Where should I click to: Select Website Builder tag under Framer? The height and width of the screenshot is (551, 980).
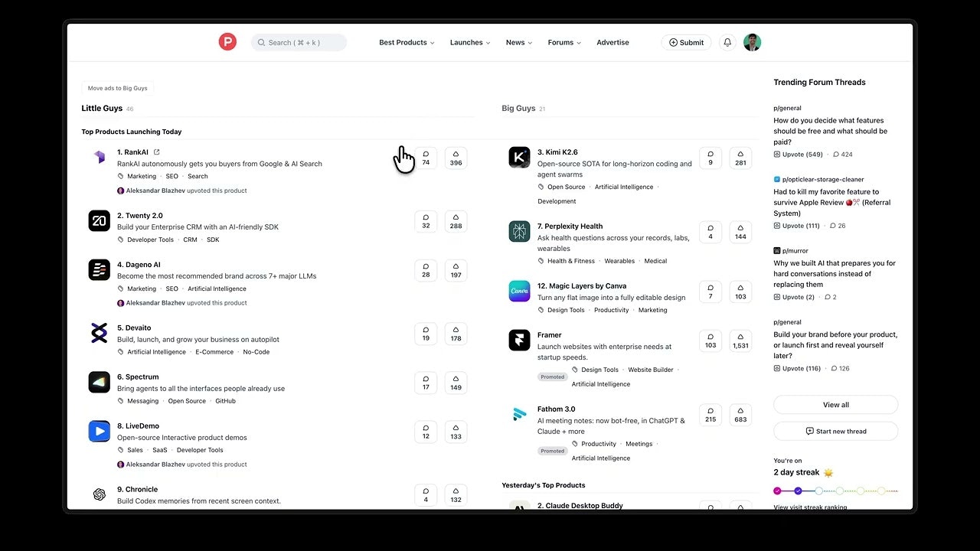point(651,370)
